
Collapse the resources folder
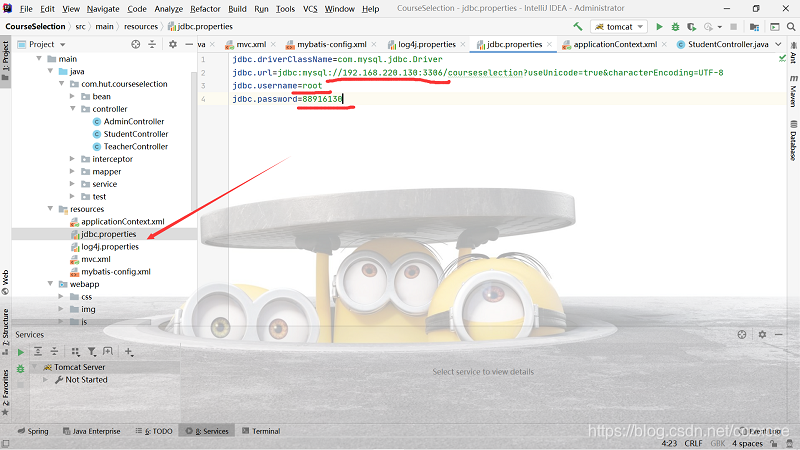[x=50, y=209]
